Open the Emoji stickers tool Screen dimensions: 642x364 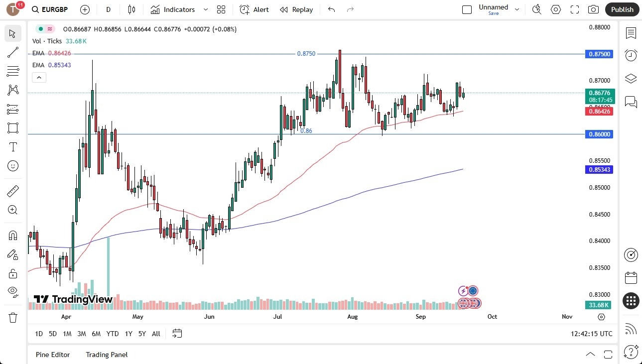pos(12,166)
